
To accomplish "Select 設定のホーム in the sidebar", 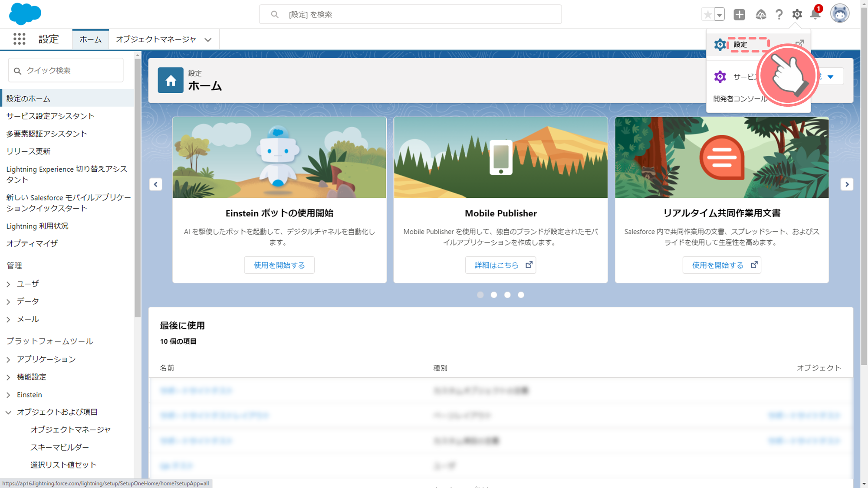I will pos(67,98).
